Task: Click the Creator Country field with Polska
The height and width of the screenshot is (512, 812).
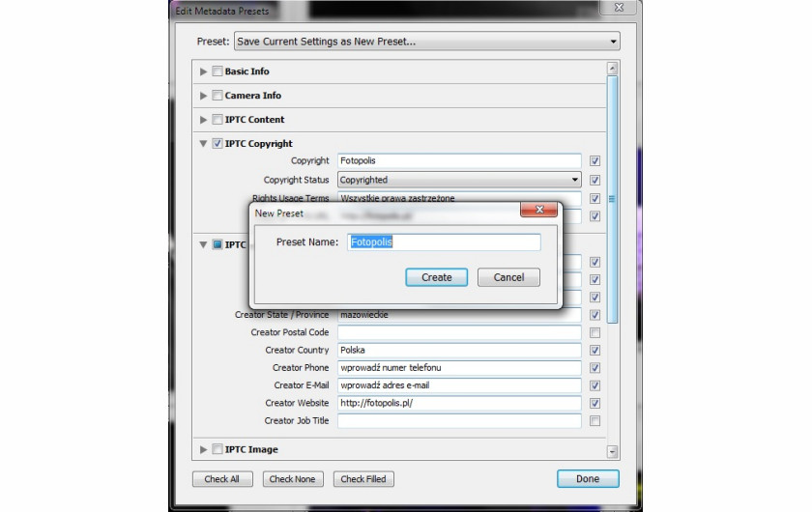Action: (459, 350)
